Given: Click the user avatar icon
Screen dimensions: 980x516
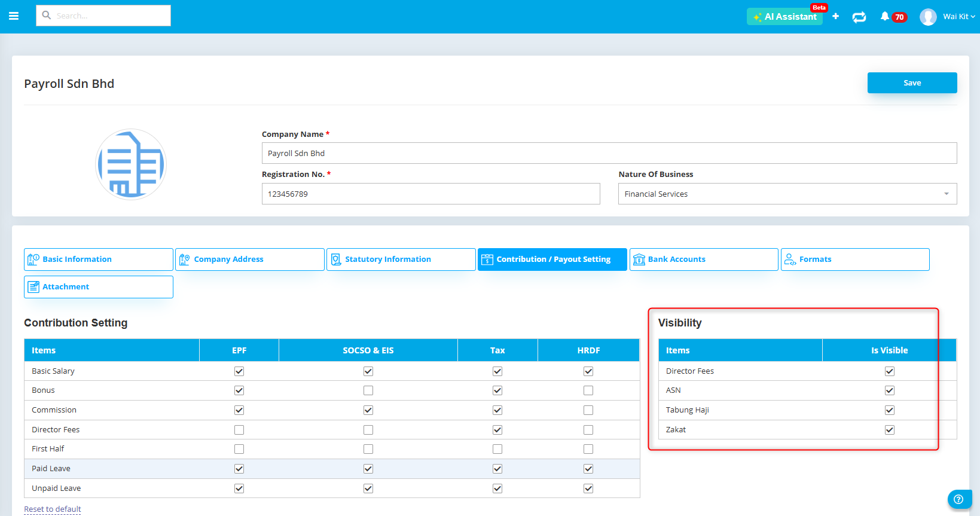Looking at the screenshot, I should [x=928, y=17].
